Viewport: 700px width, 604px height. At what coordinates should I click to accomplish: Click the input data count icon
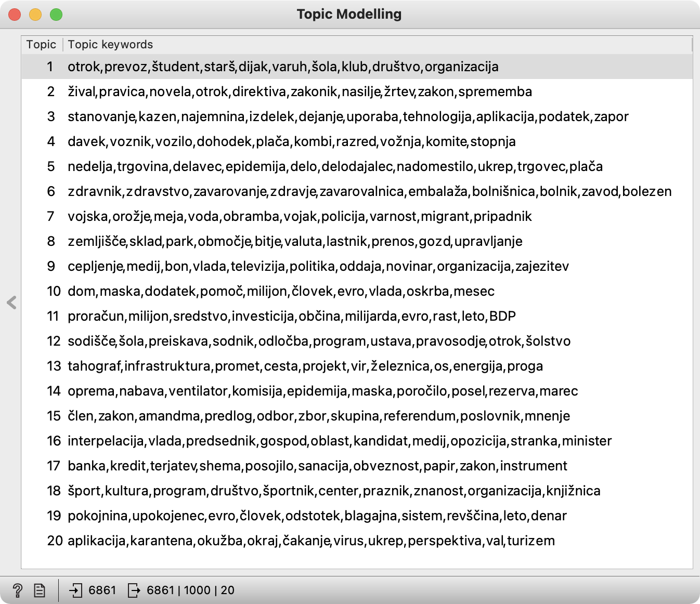(x=76, y=590)
